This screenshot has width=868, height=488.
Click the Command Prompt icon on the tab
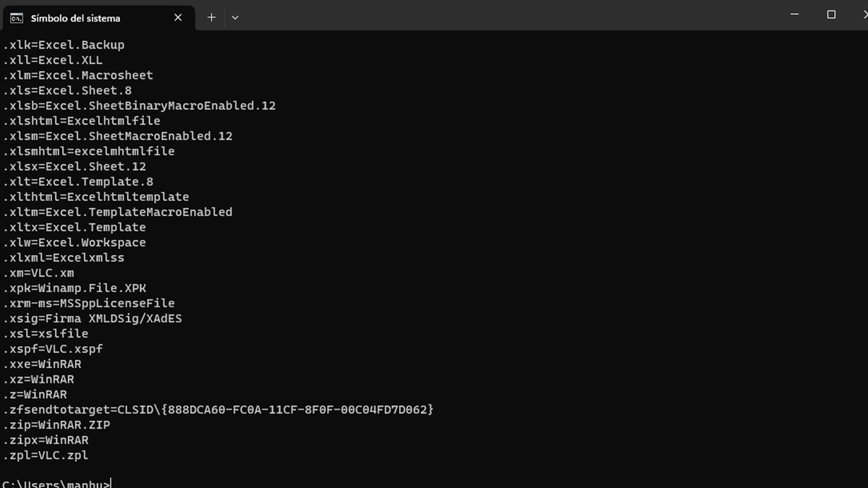pyautogui.click(x=16, y=17)
